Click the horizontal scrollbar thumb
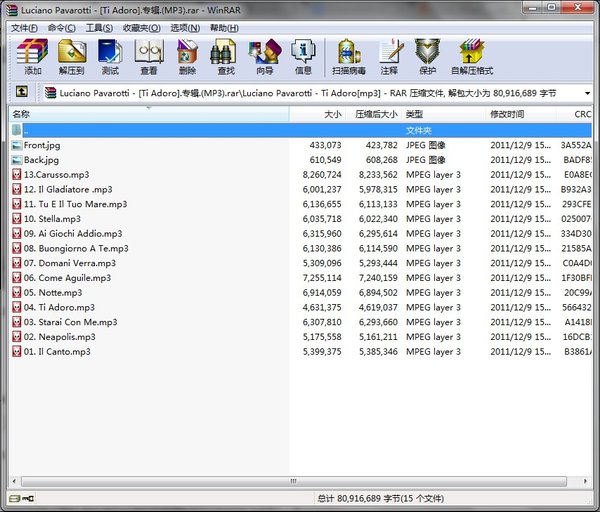 pyautogui.click(x=293, y=481)
